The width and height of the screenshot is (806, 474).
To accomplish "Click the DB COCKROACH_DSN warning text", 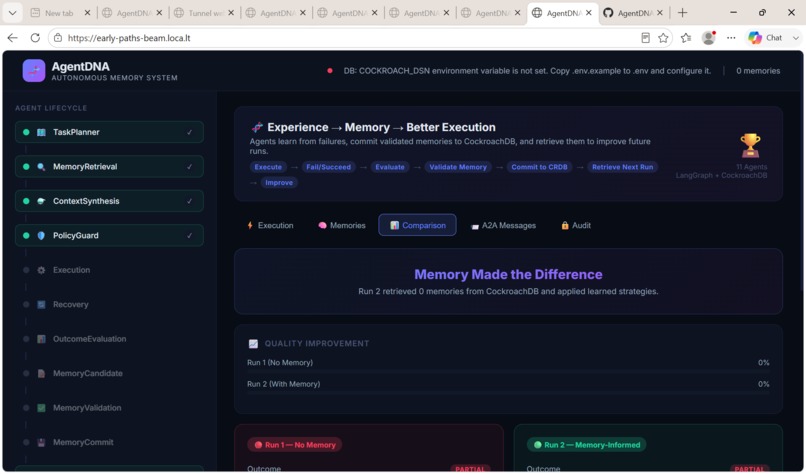I will pyautogui.click(x=527, y=71).
